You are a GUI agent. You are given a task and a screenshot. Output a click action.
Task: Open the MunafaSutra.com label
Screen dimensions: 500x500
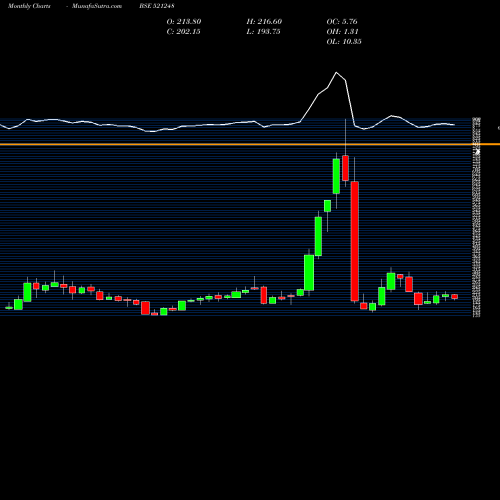[97, 6]
